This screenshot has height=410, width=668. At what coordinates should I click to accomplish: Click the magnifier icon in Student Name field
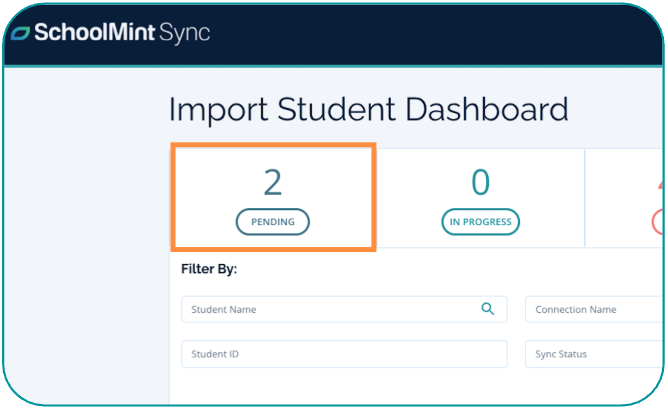[488, 309]
